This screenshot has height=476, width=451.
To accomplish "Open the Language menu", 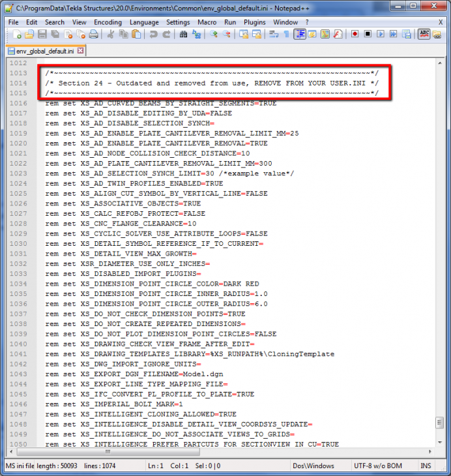I will pyautogui.click(x=144, y=22).
